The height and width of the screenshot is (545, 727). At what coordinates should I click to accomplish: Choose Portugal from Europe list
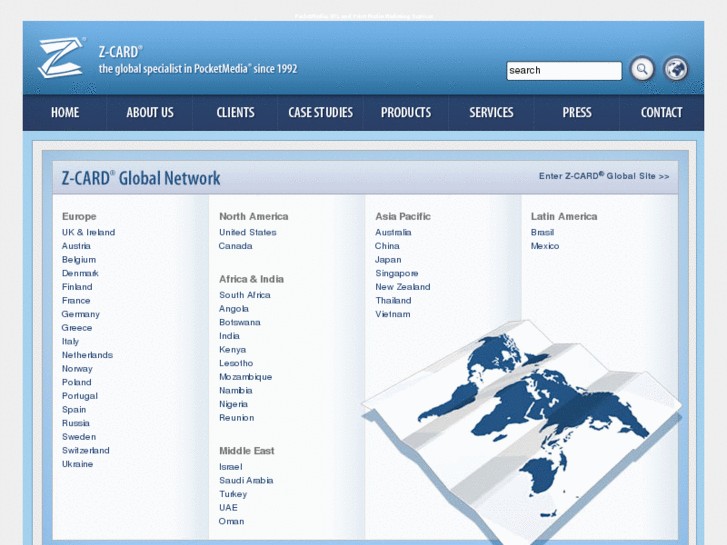click(80, 396)
